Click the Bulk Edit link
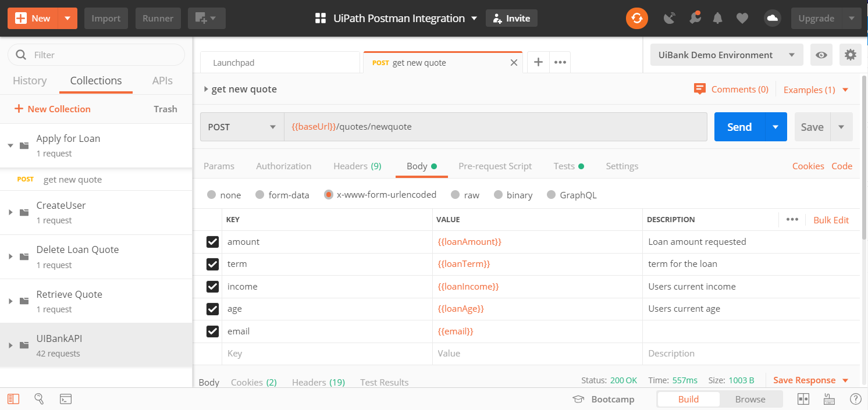868x410 pixels. pyautogui.click(x=831, y=220)
